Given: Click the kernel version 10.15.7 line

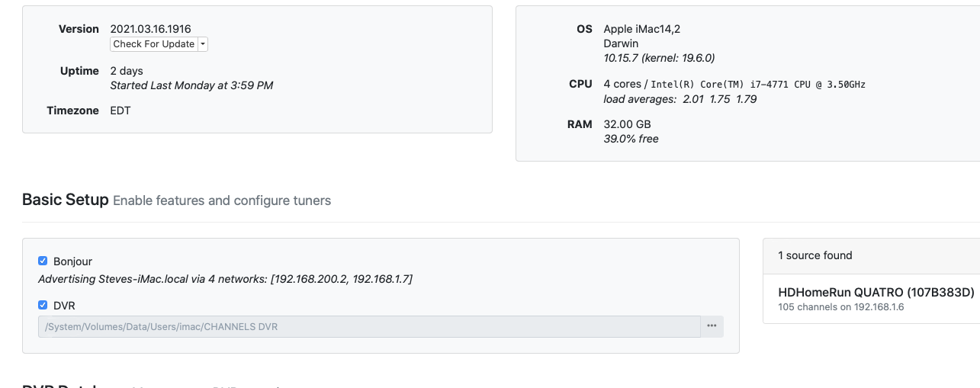Looking at the screenshot, I should pyautogui.click(x=659, y=58).
